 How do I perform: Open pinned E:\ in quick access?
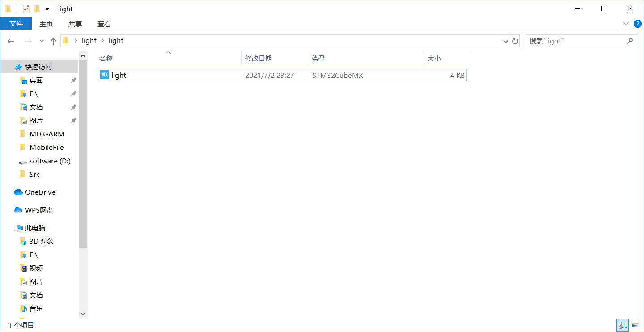click(34, 94)
